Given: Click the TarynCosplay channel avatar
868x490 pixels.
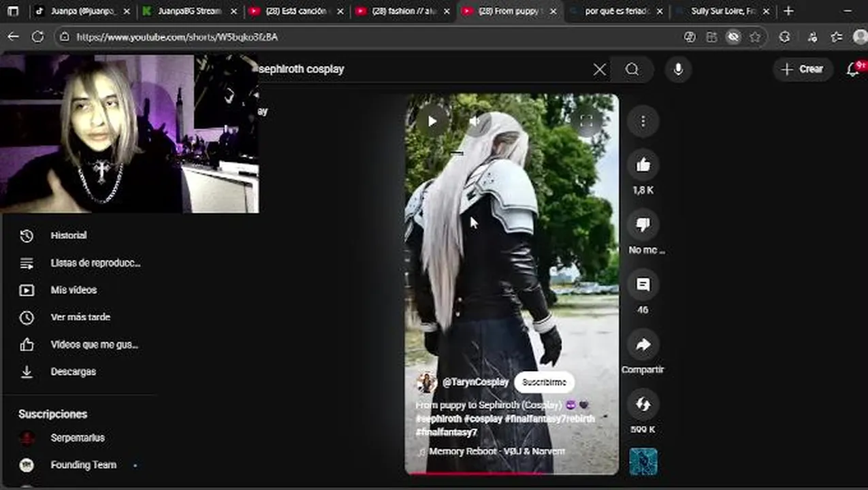Looking at the screenshot, I should point(426,382).
